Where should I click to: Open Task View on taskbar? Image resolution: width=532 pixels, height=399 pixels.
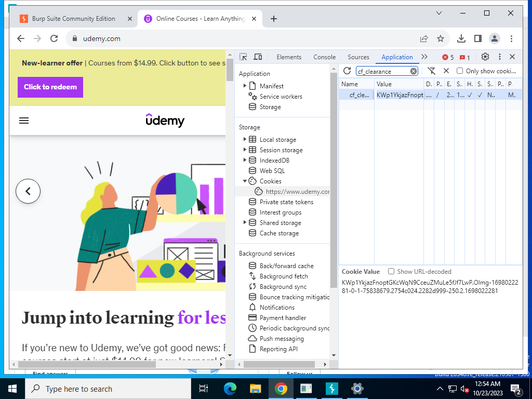point(204,389)
